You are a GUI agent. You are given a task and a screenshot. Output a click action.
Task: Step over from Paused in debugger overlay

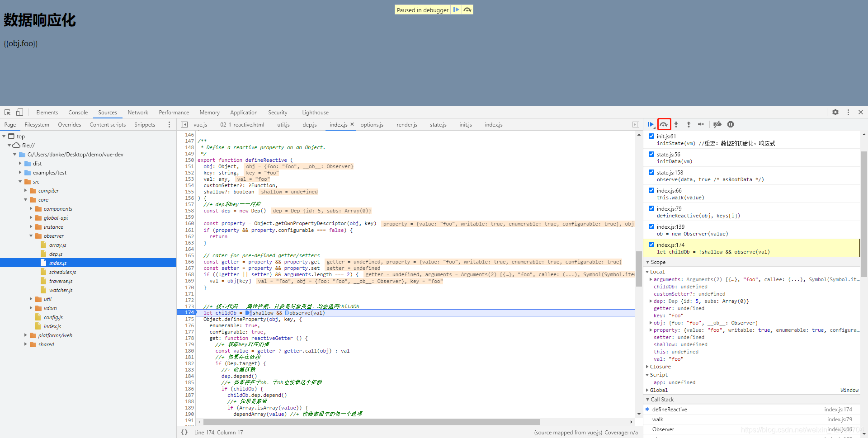467,9
